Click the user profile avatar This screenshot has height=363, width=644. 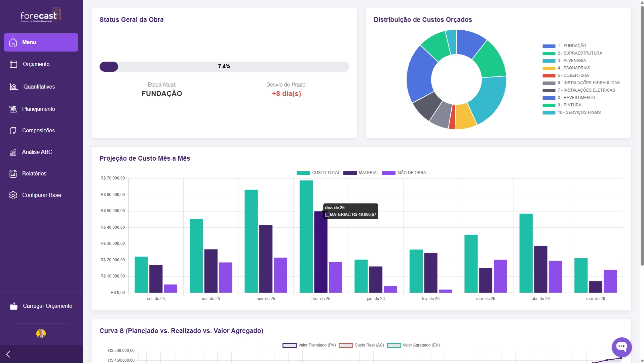pos(41,333)
